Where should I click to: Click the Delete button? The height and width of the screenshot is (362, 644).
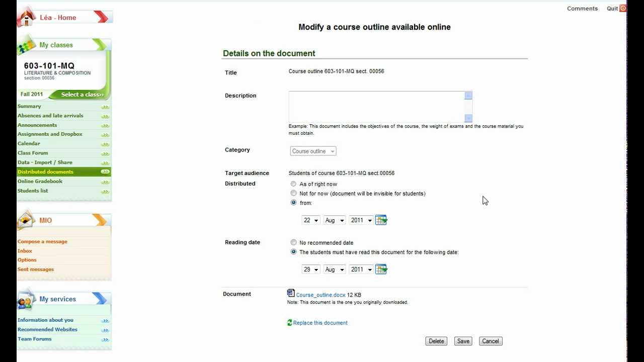(436, 341)
